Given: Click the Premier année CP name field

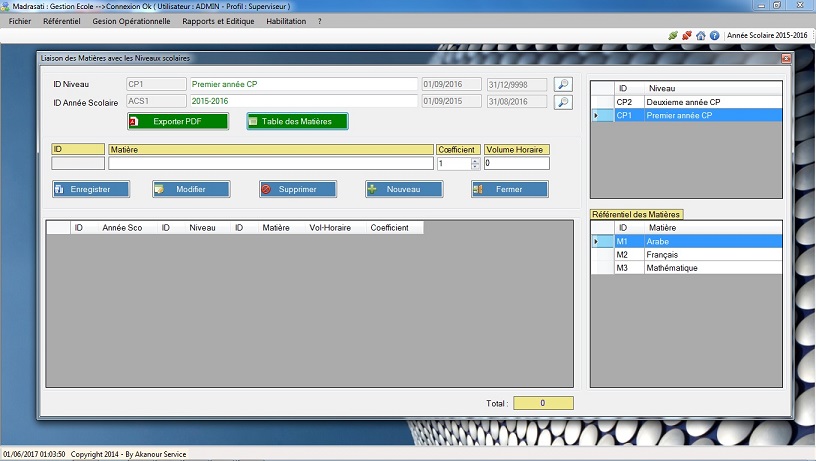Looking at the screenshot, I should click(303, 84).
